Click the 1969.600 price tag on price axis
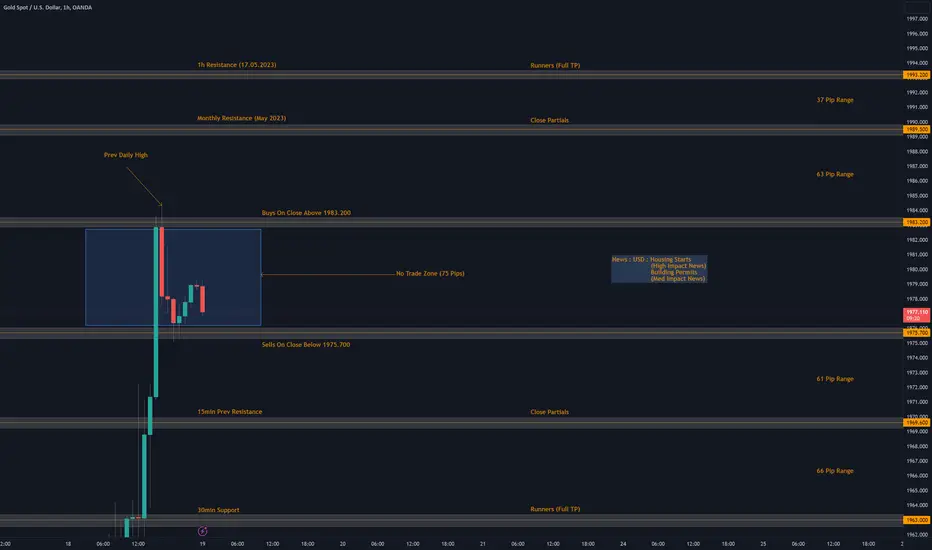Screen dimensions: 932x550 [x=917, y=423]
